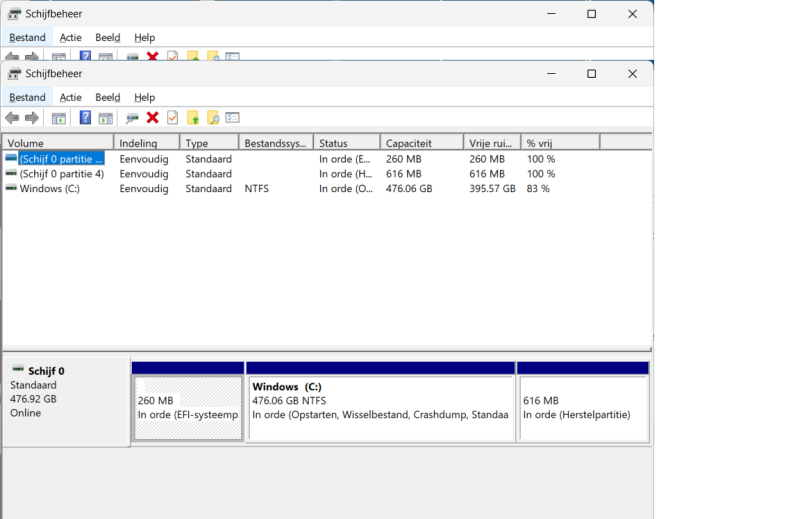
Task: Click the red X delete toolbar icon
Action: pos(152,118)
